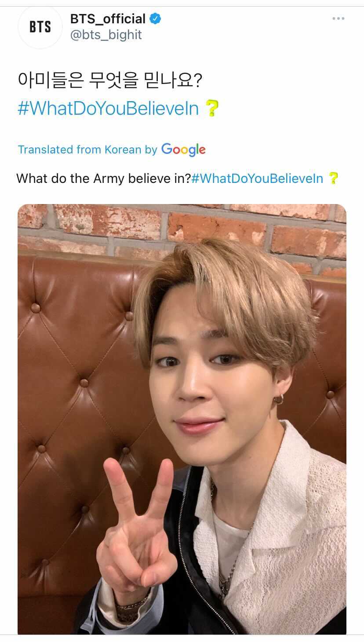Open #WhatDoYouBelieveIn hashtag below Korean text

click(x=108, y=108)
